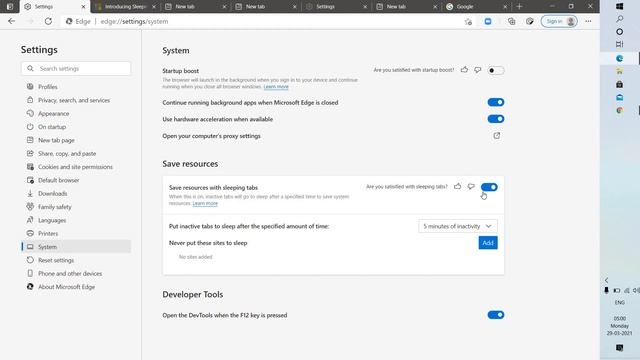Open the taskbar clock and date
Screen dimensions: 640x360
[620, 326]
